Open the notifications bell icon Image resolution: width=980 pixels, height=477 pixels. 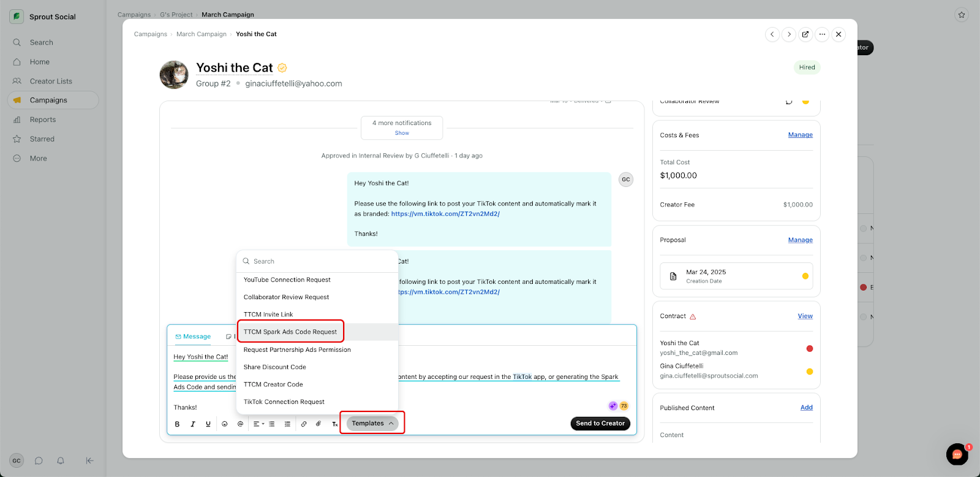(61, 460)
